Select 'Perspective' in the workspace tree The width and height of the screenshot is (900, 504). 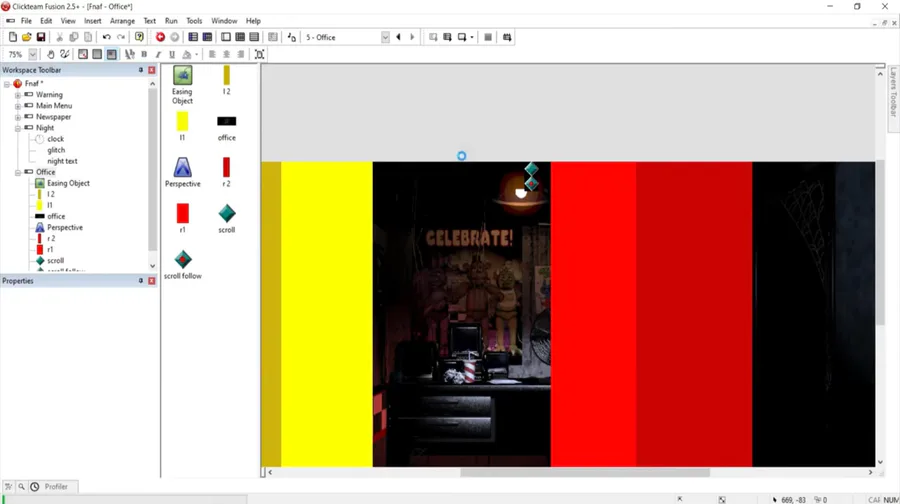click(65, 228)
